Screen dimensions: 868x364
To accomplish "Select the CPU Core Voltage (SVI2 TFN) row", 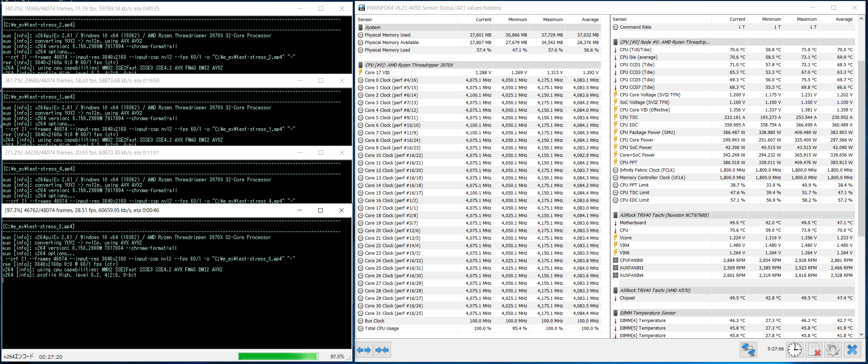I will tap(733, 95).
